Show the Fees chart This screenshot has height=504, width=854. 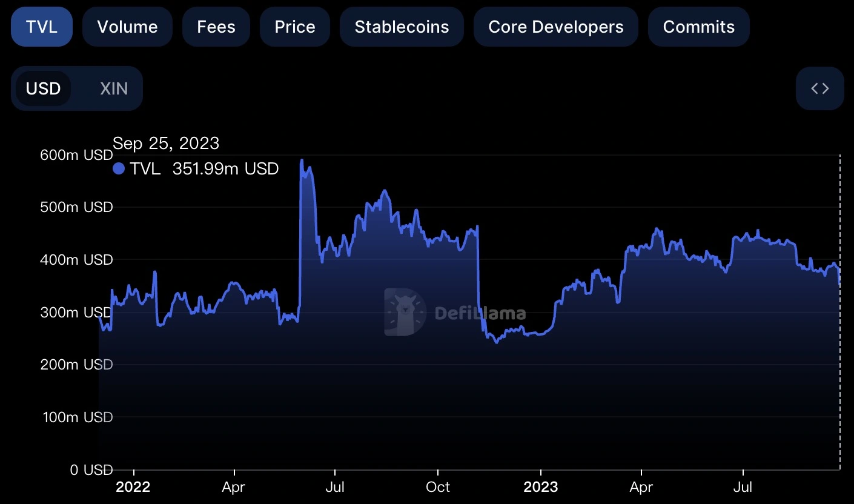(216, 27)
